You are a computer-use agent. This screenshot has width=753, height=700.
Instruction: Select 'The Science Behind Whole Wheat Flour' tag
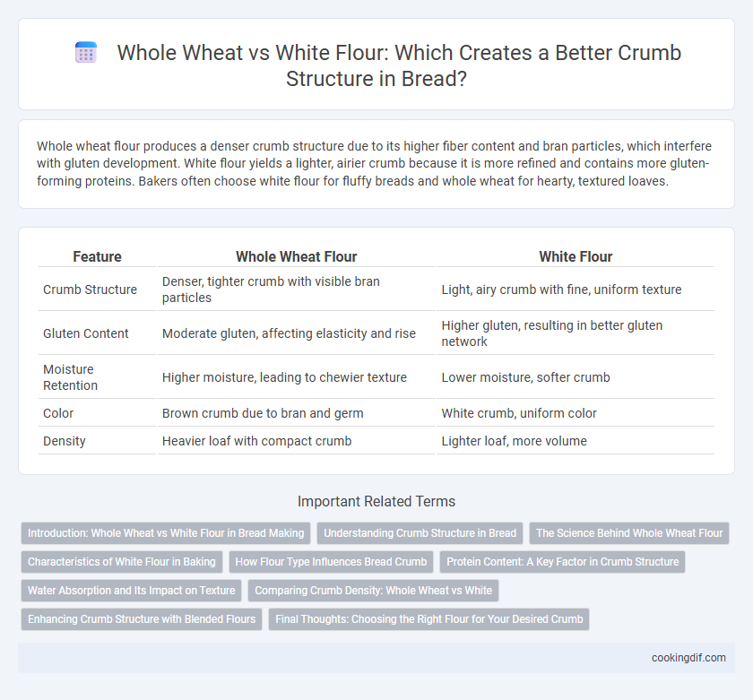coord(629,533)
